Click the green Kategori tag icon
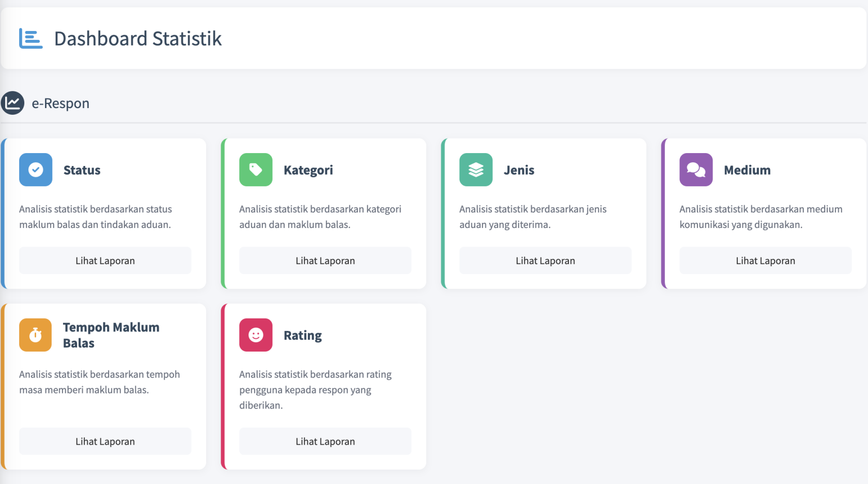This screenshot has width=868, height=484. tap(256, 170)
